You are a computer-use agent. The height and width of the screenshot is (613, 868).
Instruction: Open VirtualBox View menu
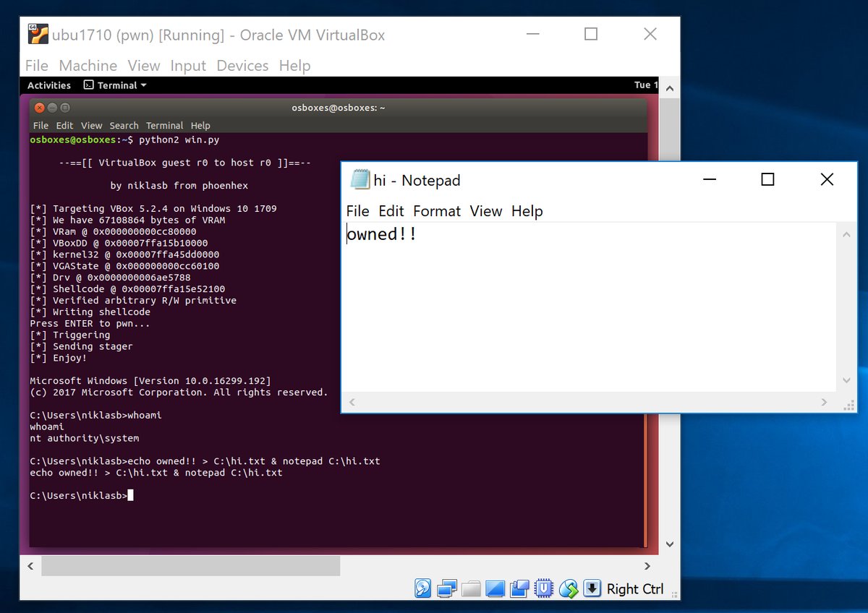143,66
